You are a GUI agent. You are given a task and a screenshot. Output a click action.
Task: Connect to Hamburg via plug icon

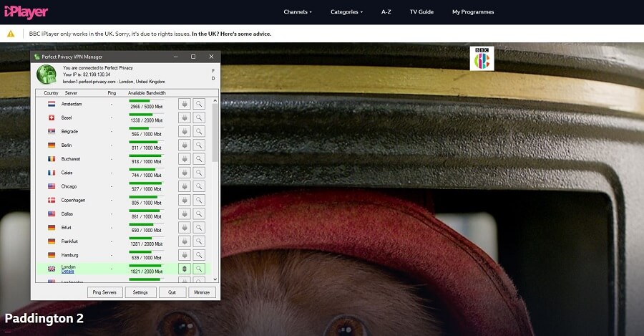tap(185, 255)
